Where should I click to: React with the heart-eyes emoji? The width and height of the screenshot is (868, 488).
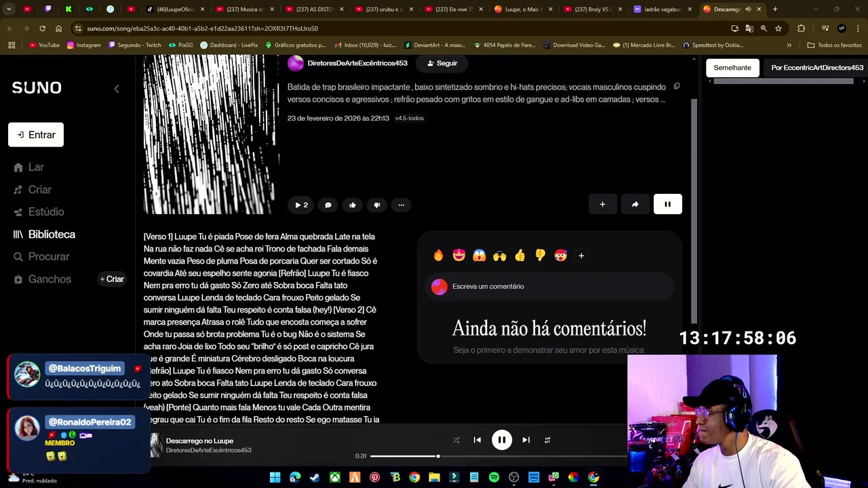[x=459, y=256]
